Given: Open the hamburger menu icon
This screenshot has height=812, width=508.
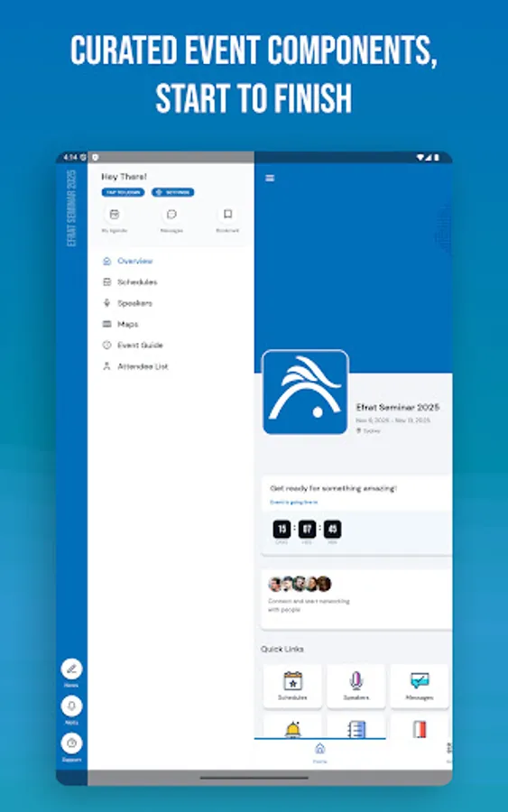Looking at the screenshot, I should click(270, 178).
